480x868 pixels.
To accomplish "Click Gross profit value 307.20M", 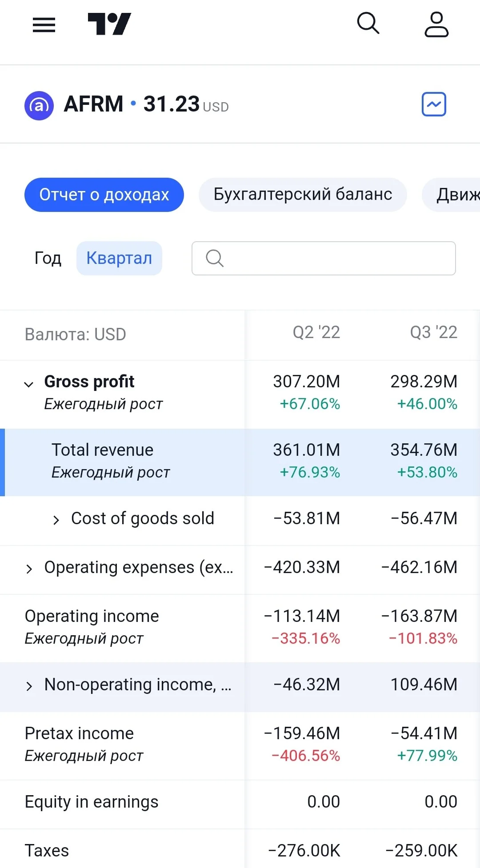I will click(307, 382).
